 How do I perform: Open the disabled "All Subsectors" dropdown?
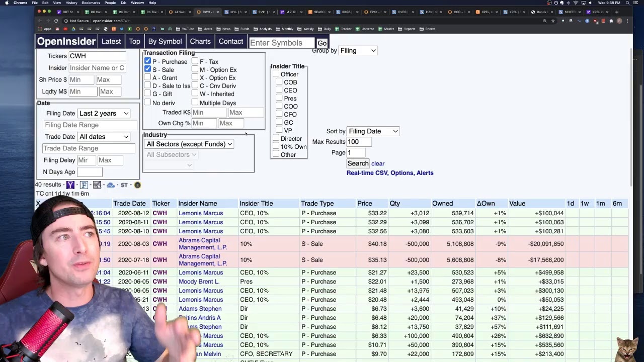172,154
